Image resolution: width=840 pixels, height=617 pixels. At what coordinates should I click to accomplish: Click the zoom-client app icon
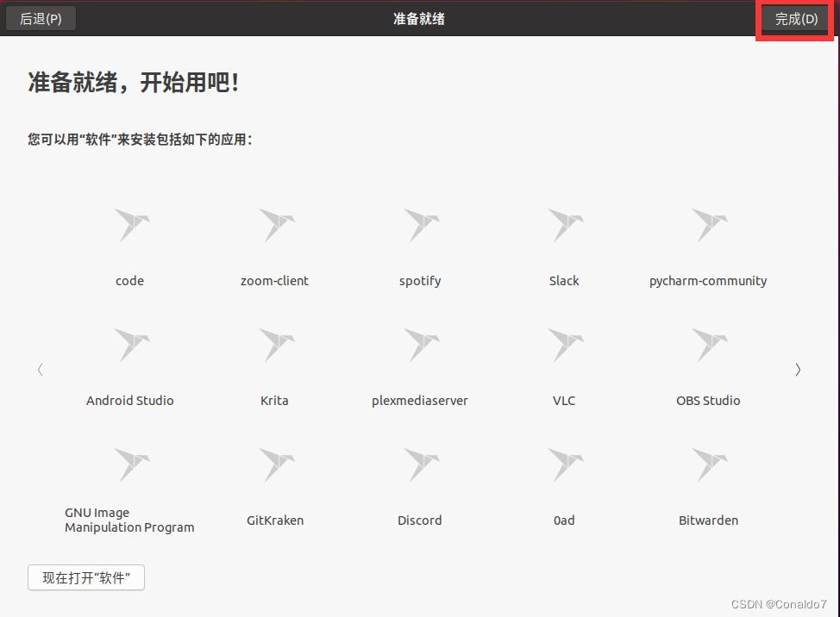(277, 225)
